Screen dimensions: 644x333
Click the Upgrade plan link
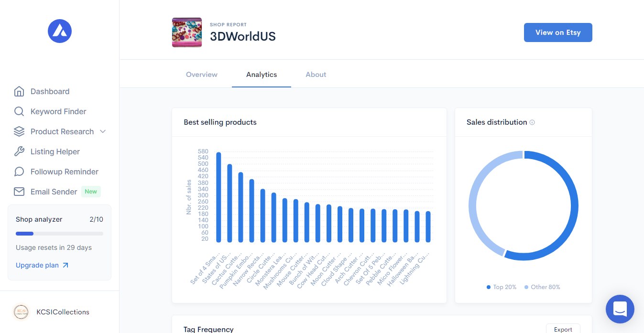click(x=42, y=265)
